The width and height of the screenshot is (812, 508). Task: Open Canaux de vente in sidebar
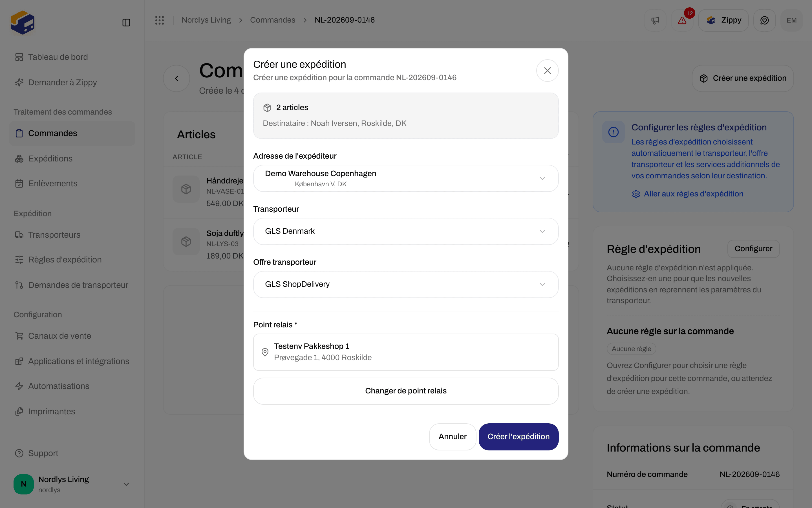click(x=72, y=336)
